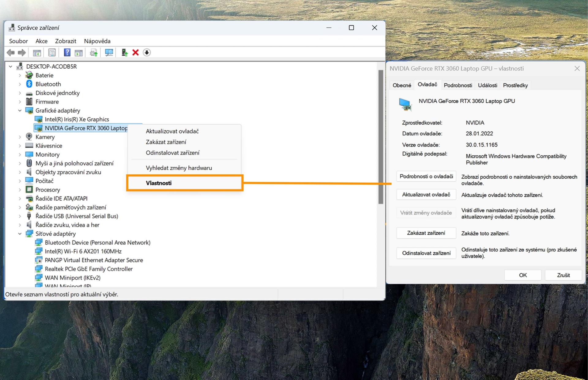
Task: Open the Události tab
Action: tap(487, 85)
